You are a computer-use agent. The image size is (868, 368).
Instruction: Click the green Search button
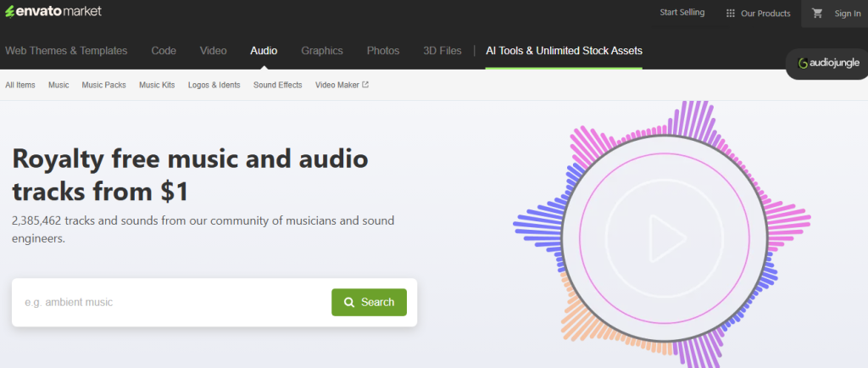point(370,302)
